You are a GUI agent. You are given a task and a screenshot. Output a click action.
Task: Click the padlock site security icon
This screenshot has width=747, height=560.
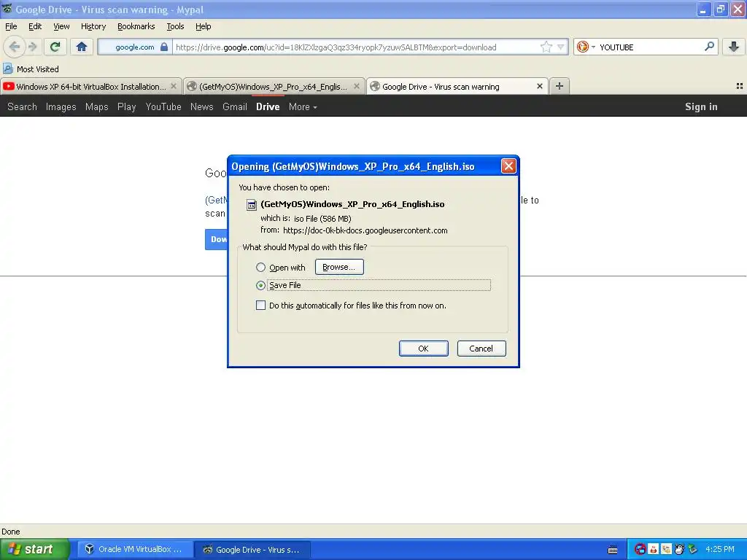point(164,47)
